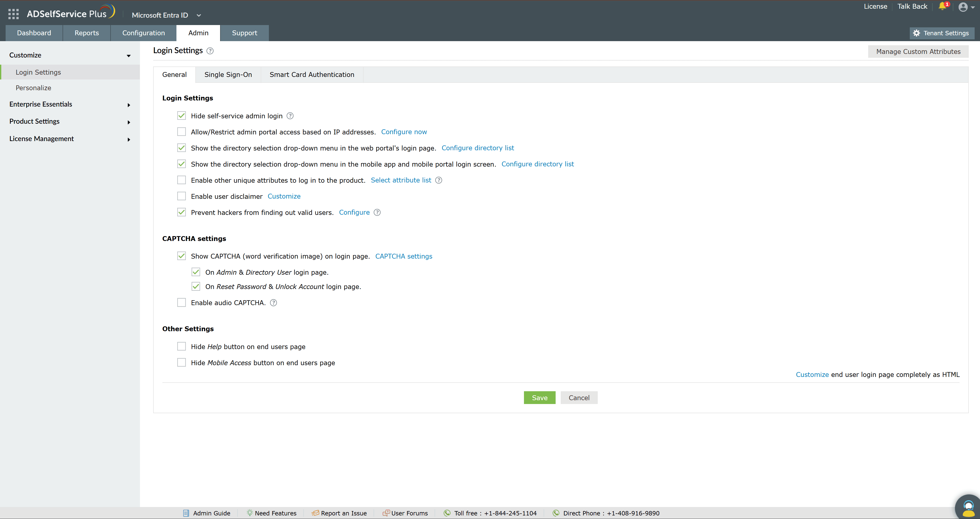This screenshot has width=980, height=519.
Task: Expand Enterprise Essentials in the sidebar
Action: click(x=129, y=105)
